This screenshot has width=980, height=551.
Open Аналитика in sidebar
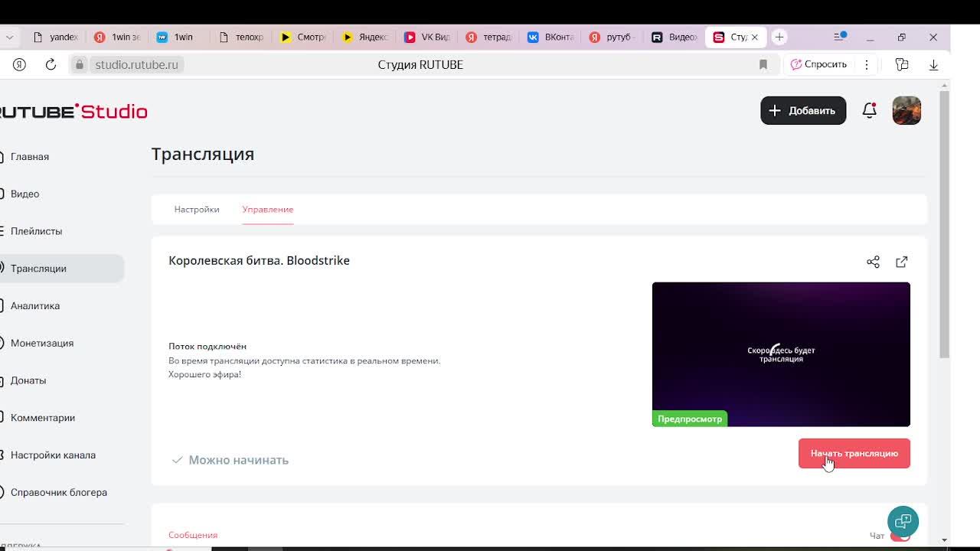35,305
